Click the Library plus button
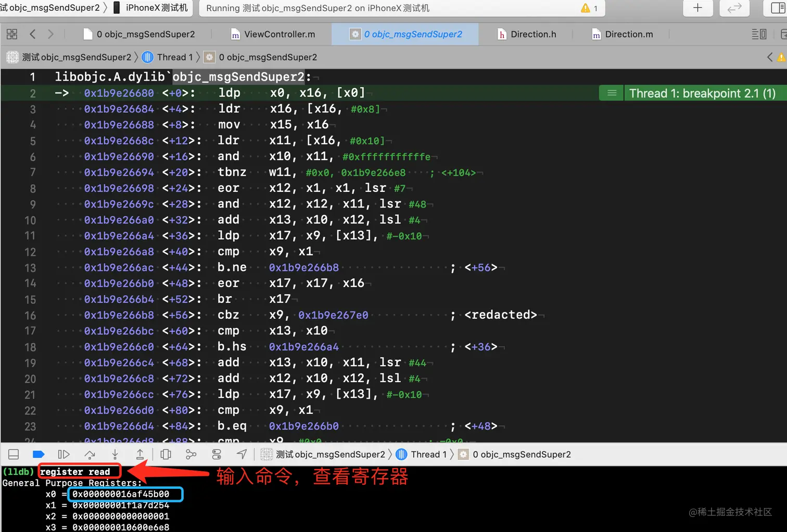The width and height of the screenshot is (787, 532). 697,8
